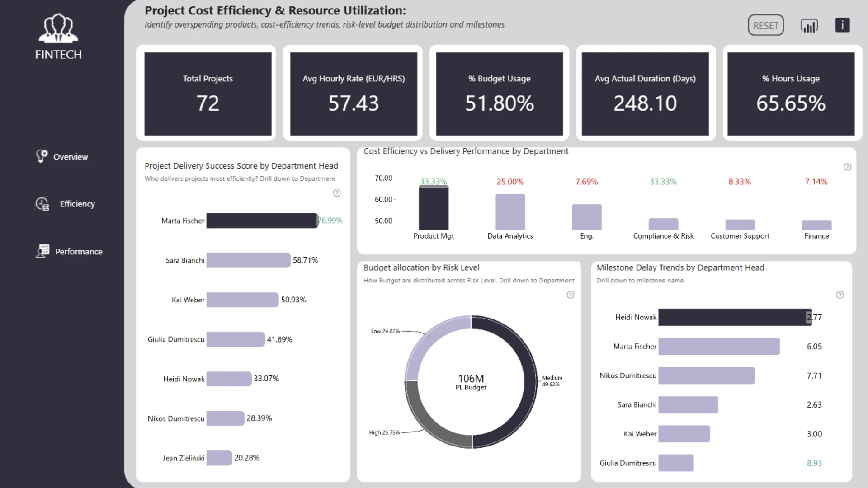Click the Total Projects KPI card
Viewport: 868px width, 488px height.
[x=208, y=94]
